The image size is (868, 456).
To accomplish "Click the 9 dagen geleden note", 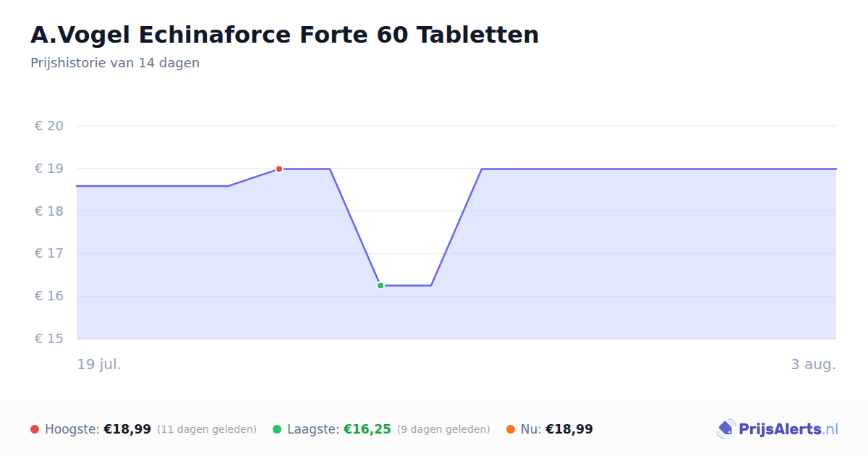I will (443, 429).
